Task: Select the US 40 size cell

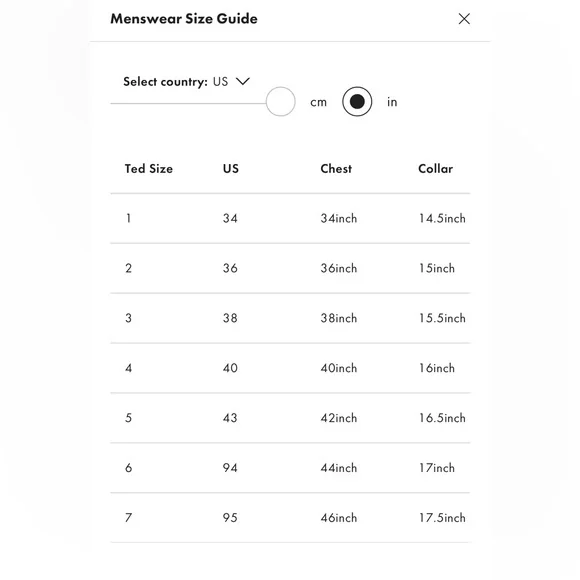Action: pyautogui.click(x=230, y=368)
